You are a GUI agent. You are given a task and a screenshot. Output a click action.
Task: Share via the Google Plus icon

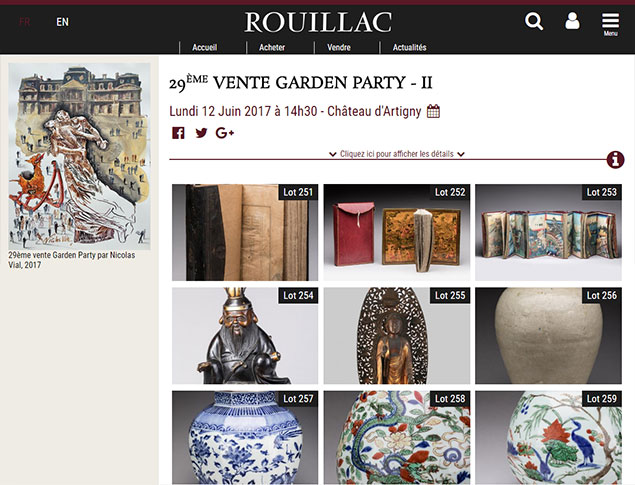(225, 133)
